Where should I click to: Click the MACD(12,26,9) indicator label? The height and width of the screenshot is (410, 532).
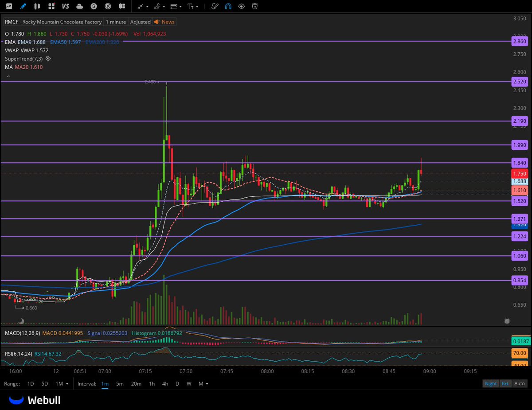coord(22,333)
